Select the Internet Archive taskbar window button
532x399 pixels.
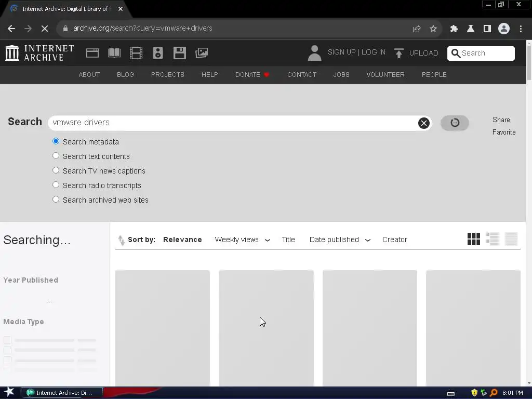point(62,393)
